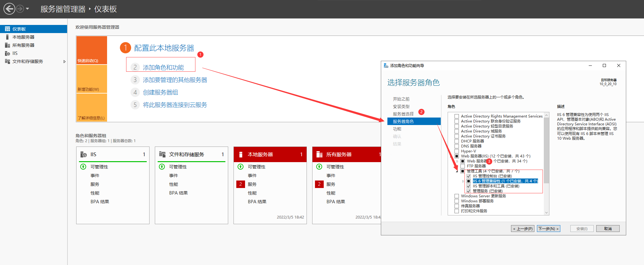Click the 本地服务器 sidebar icon
644x265 pixels.
[7, 37]
